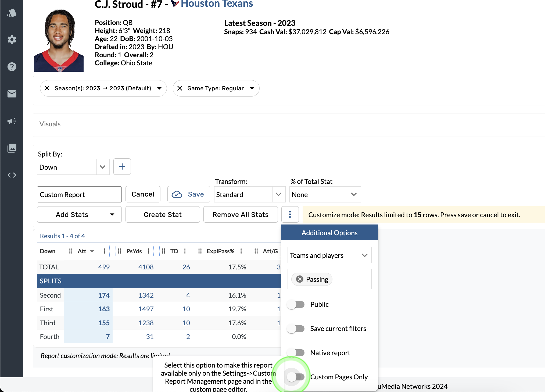The image size is (545, 392).
Task: Remove the Passing tag chip
Action: (300, 279)
